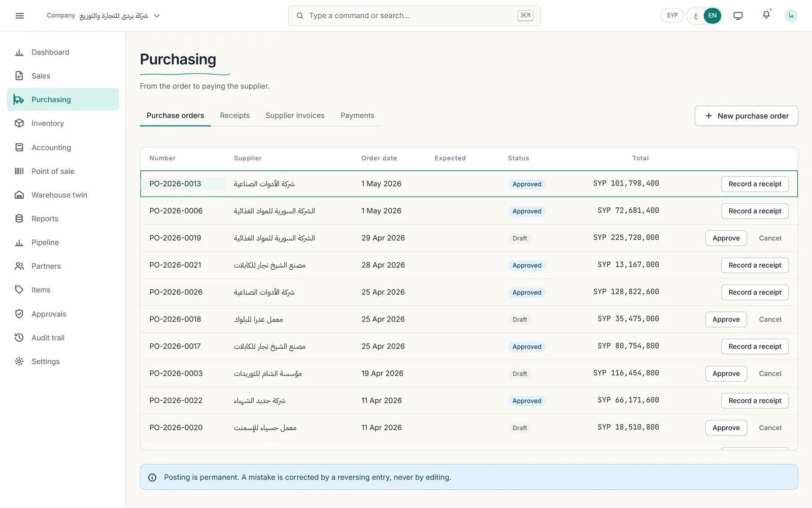Switch to the Supplier invoices tab
The image size is (812, 508).
[295, 116]
